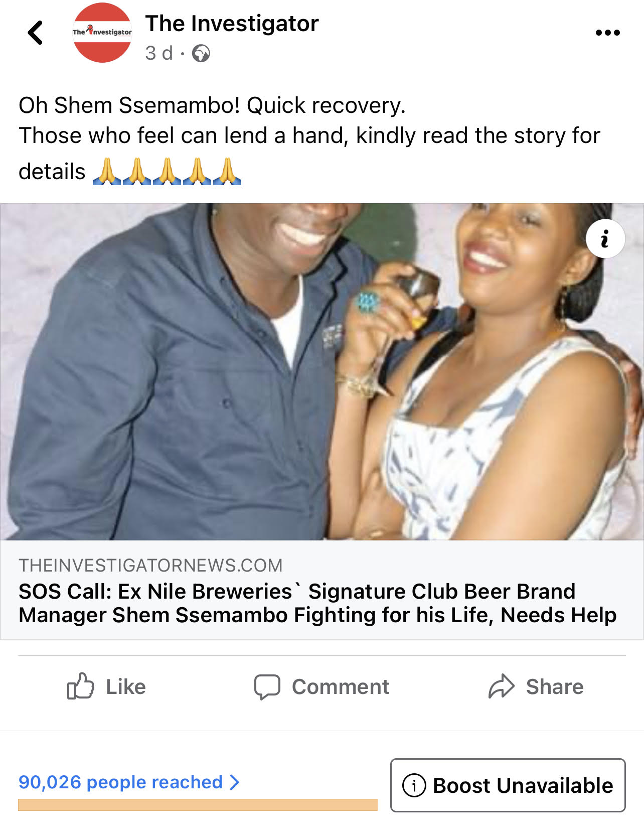Screen dimensions: 644x838
Task: Open the three-dot post options menu
Action: click(x=607, y=33)
